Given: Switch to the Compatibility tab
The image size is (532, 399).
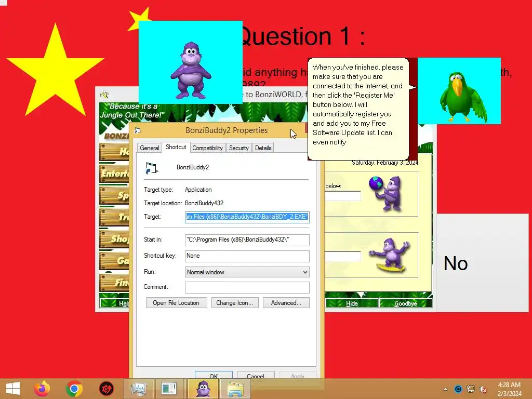Looking at the screenshot, I should (x=207, y=148).
